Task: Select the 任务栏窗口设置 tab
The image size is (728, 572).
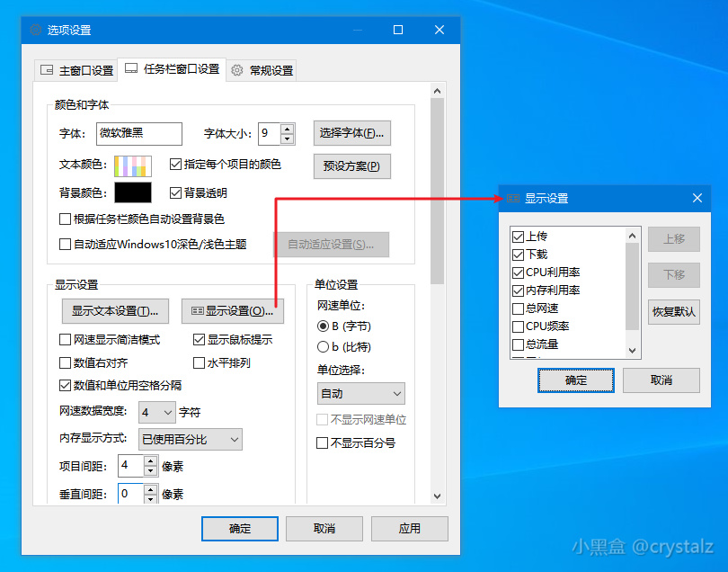Action: click(x=172, y=69)
